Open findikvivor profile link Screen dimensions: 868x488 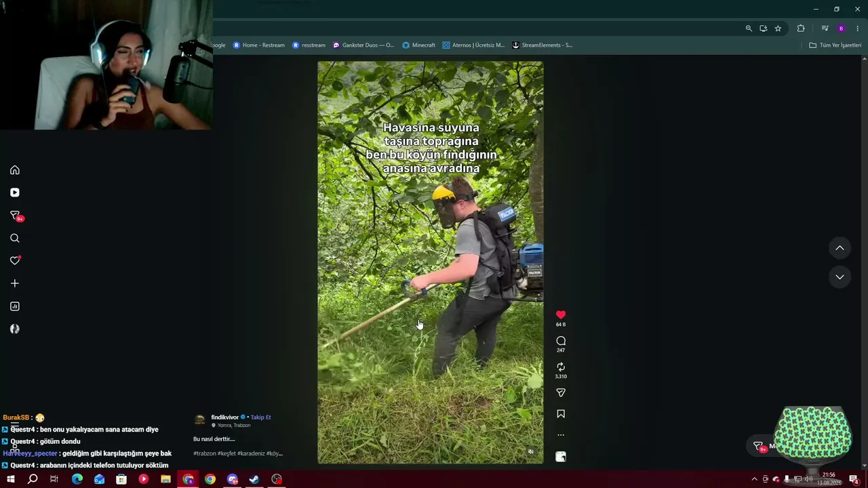point(225,418)
